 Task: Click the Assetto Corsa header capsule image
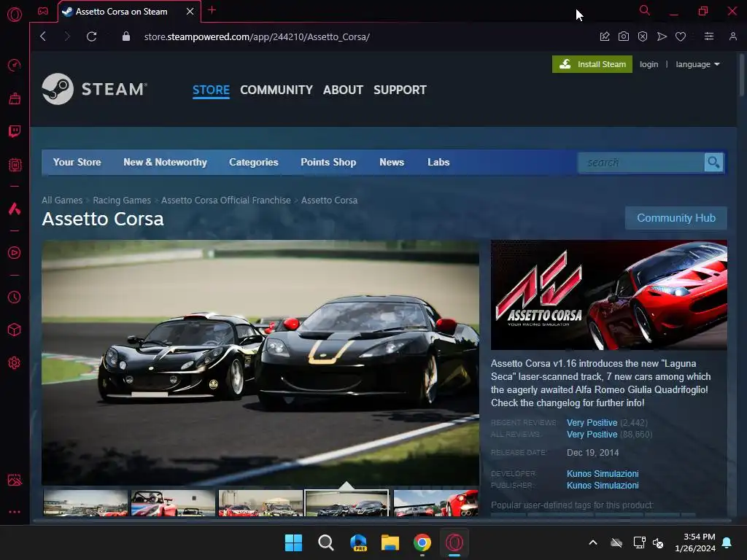[609, 295]
